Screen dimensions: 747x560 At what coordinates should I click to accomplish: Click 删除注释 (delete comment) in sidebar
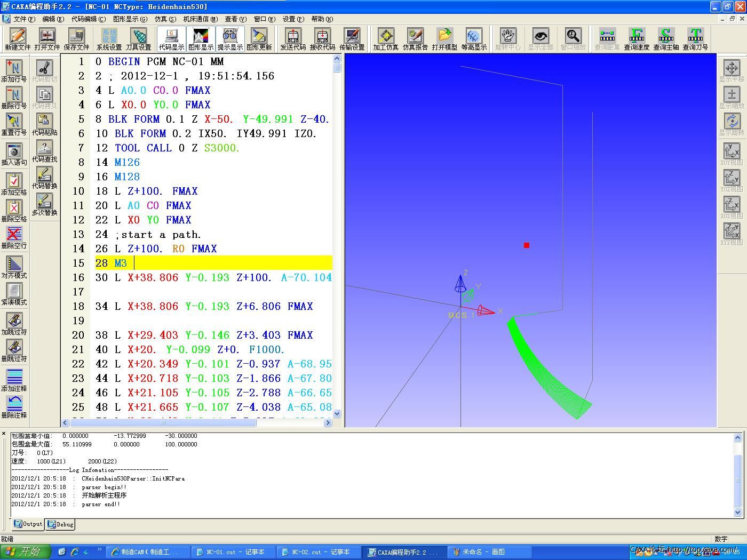(x=14, y=407)
